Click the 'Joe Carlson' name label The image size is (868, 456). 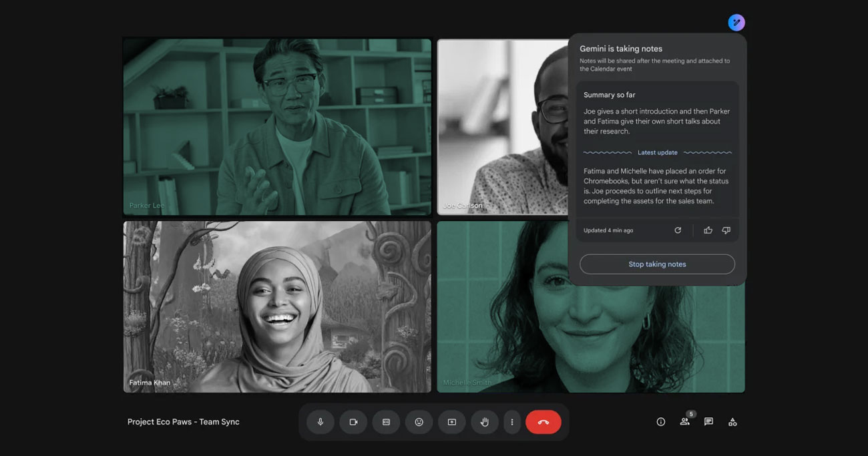pyautogui.click(x=462, y=206)
